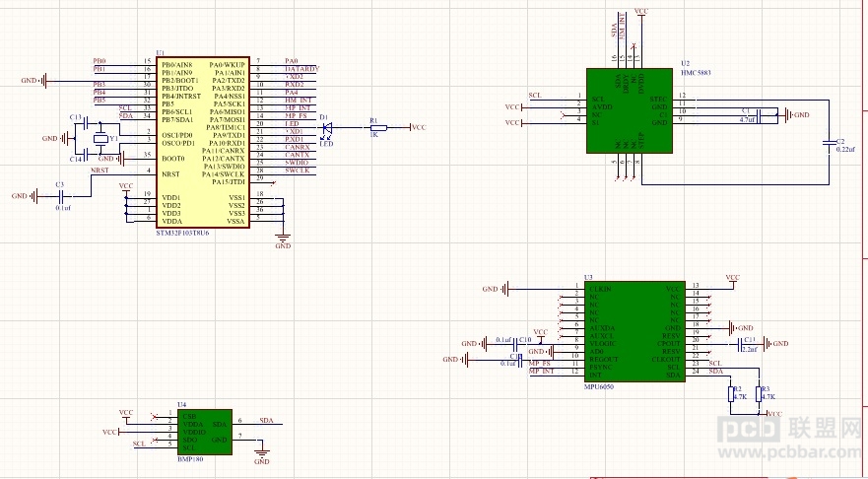
Task: Click the U2 designator above HMC5883
Action: click(686, 64)
